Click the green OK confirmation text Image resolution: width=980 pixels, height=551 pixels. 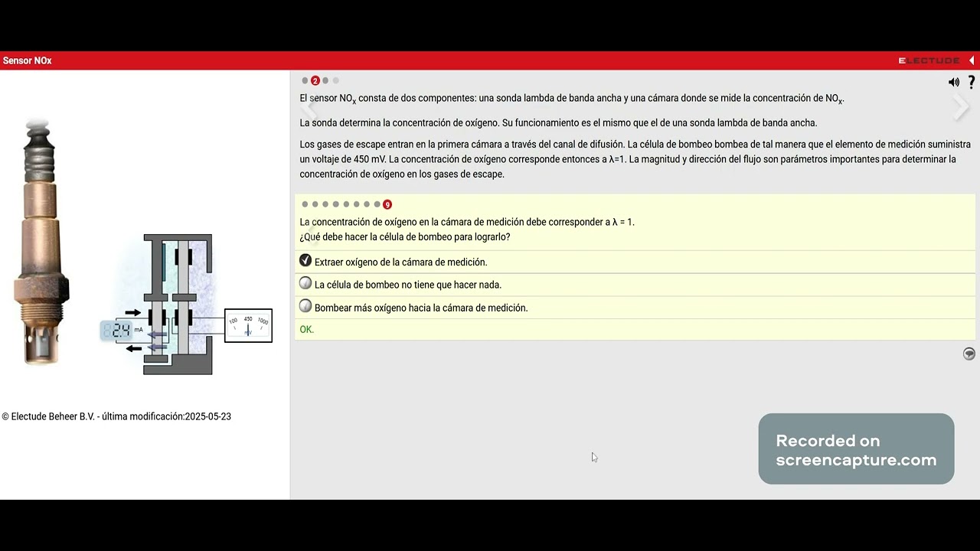(x=307, y=330)
